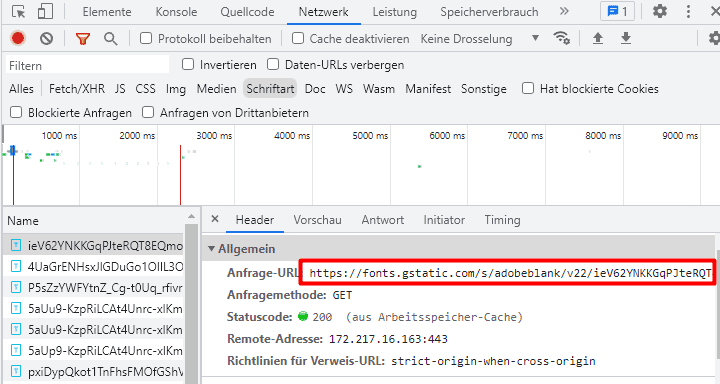The height and width of the screenshot is (384, 720).
Task: Filter requests by Img type
Action: pos(176,89)
